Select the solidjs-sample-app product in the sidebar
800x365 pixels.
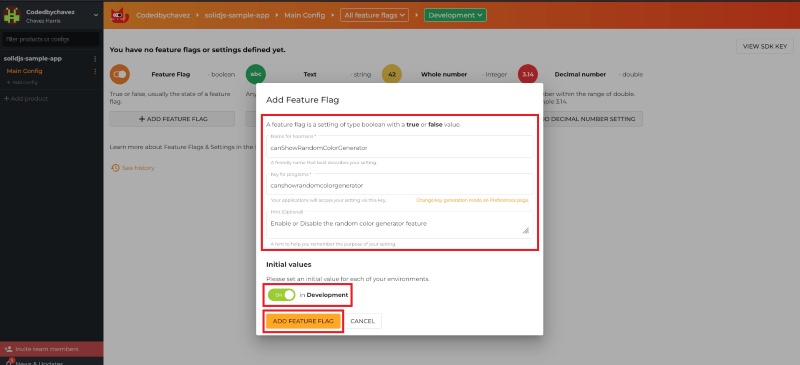point(33,59)
